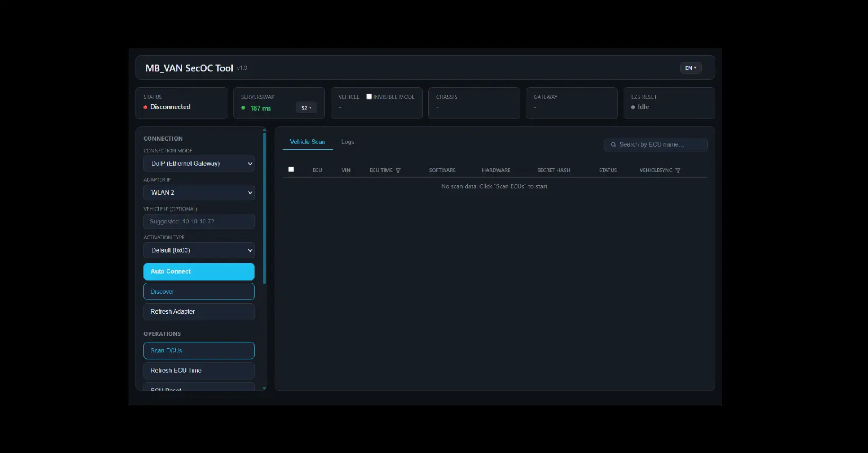This screenshot has height=453, width=868.
Task: Click the 187 ms server latency value
Action: pyautogui.click(x=260, y=108)
